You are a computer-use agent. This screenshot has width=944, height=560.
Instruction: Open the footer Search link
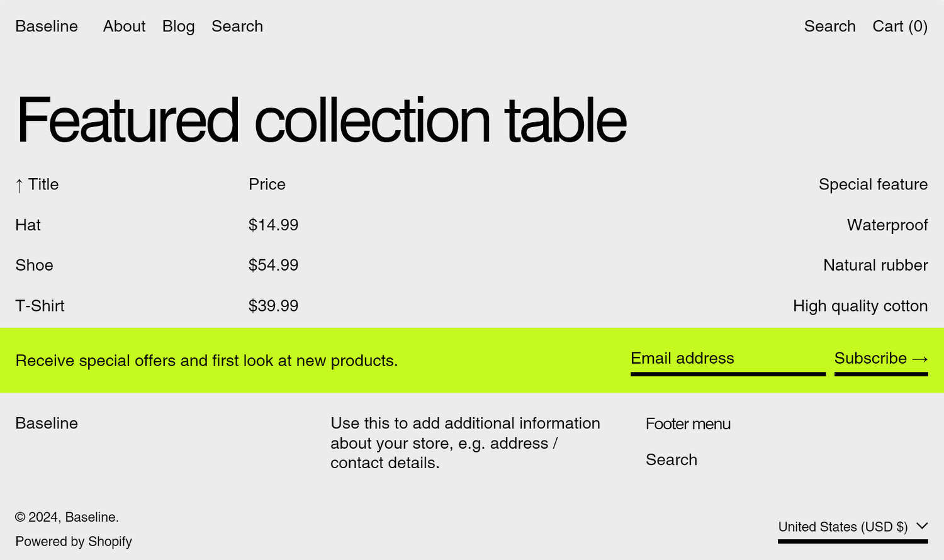pyautogui.click(x=671, y=460)
